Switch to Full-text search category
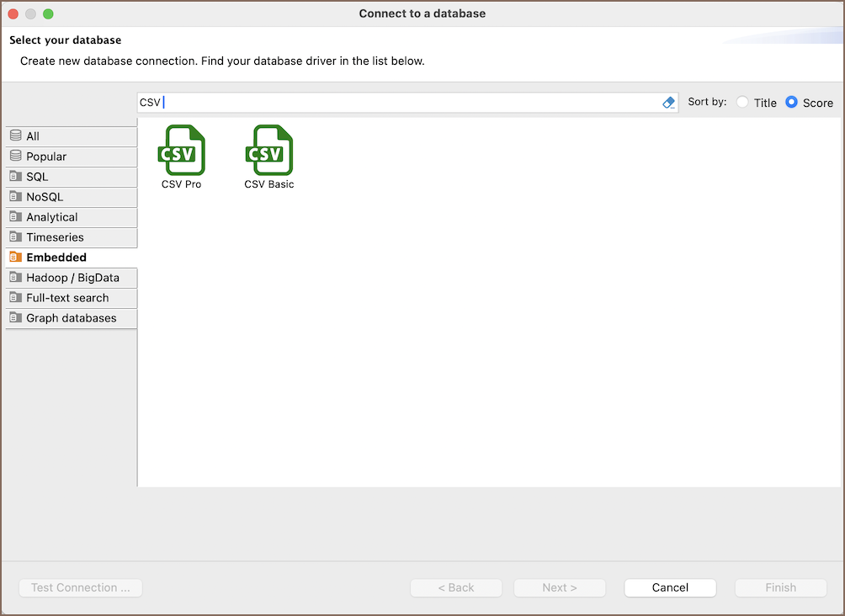 [67, 298]
